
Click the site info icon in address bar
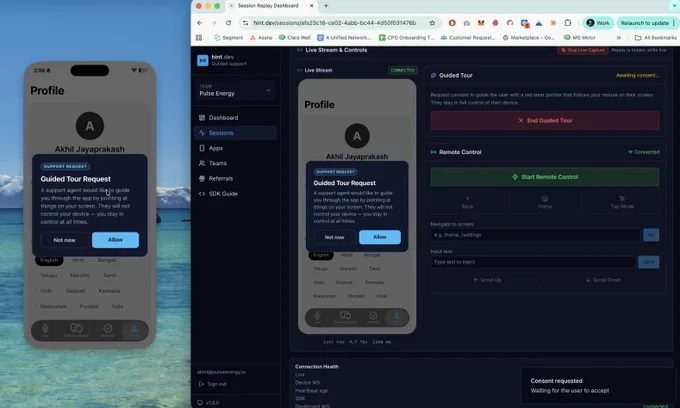click(245, 23)
